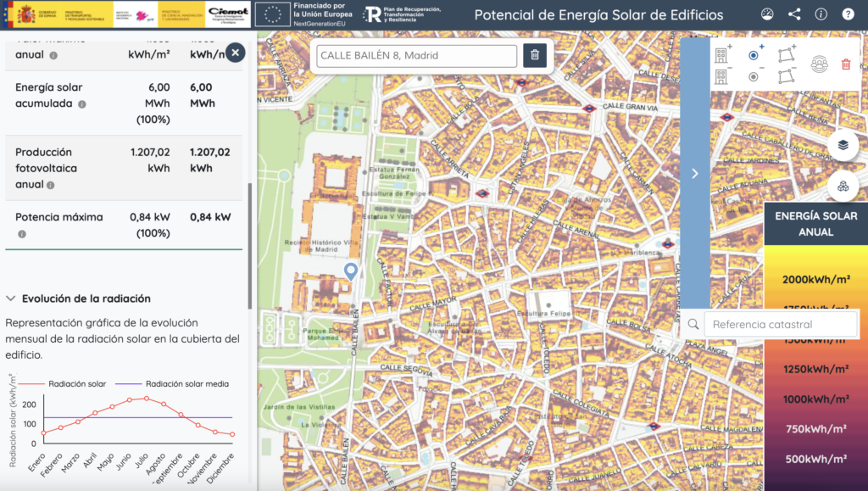Open the help question mark icon

pos(848,14)
